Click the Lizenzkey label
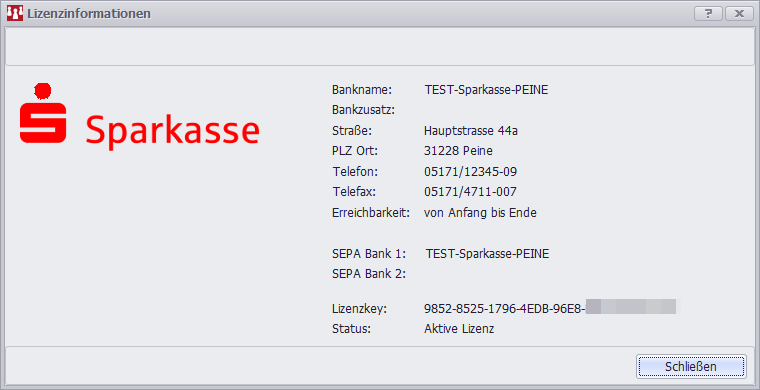 359,309
